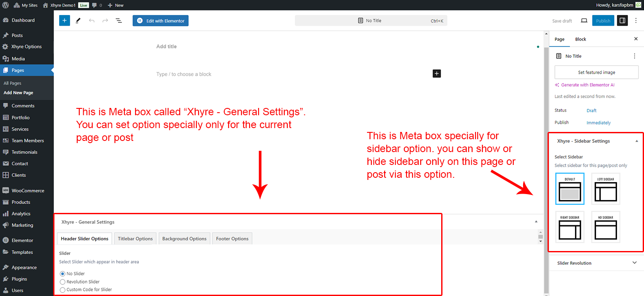Image resolution: width=644 pixels, height=296 pixels.
Task: Select the pencil Tools icon in toolbar
Action: tap(78, 21)
